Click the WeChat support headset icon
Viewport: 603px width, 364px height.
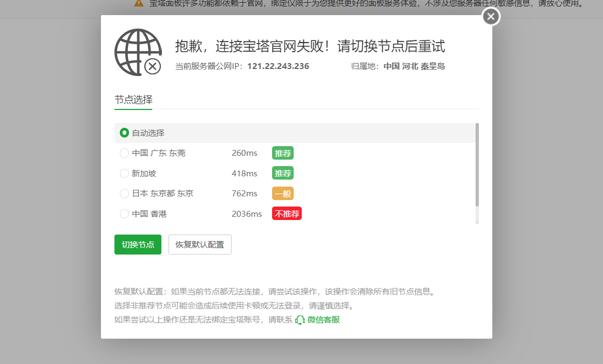(300, 320)
